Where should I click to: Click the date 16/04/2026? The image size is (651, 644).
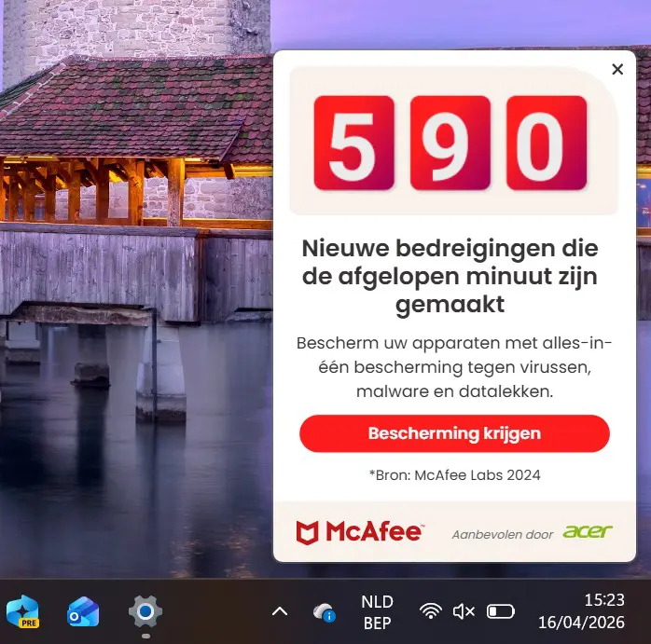click(581, 622)
